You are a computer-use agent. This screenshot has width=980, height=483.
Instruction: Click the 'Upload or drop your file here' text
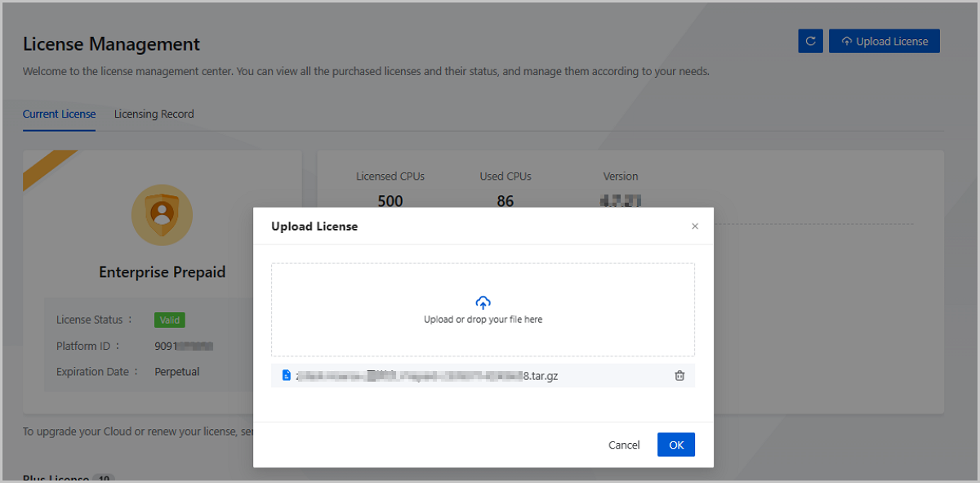tap(483, 320)
